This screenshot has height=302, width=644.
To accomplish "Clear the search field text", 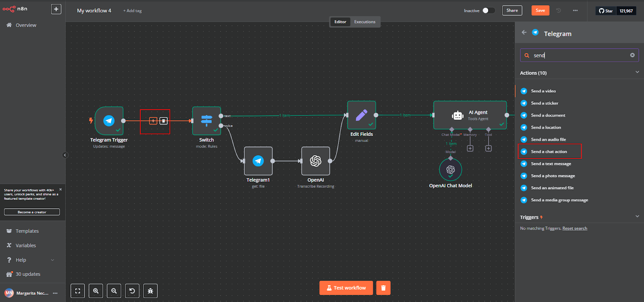I will tap(632, 55).
